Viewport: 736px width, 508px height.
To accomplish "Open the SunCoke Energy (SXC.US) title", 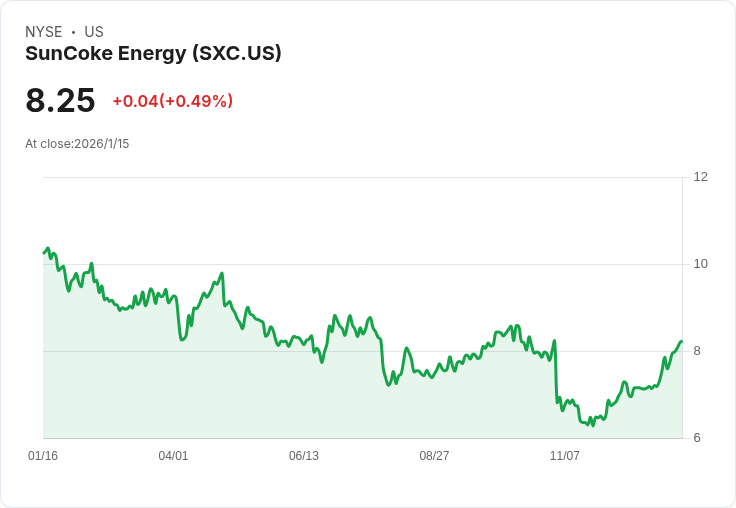I will [x=153, y=53].
